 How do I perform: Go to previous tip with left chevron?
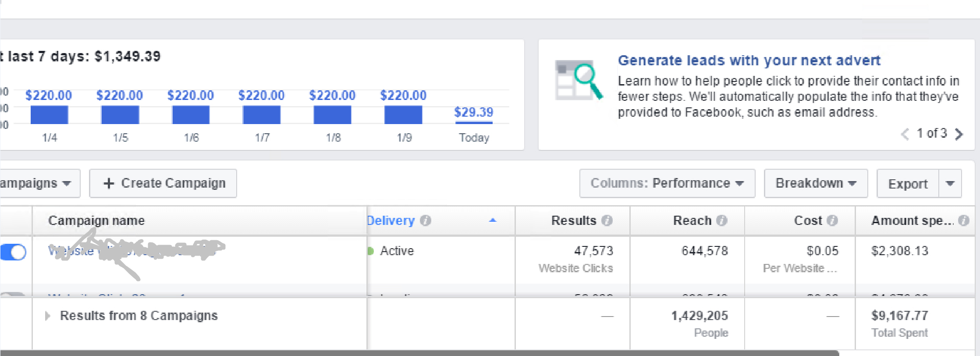905,134
